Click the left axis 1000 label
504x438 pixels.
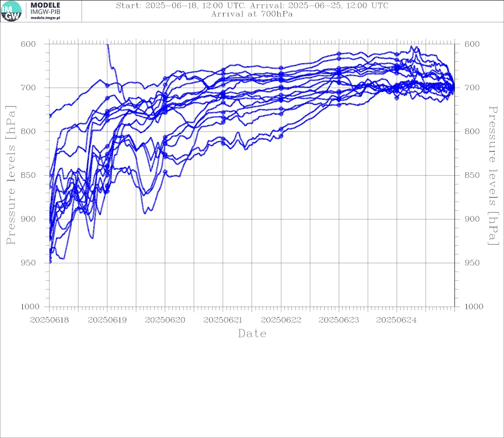click(30, 307)
